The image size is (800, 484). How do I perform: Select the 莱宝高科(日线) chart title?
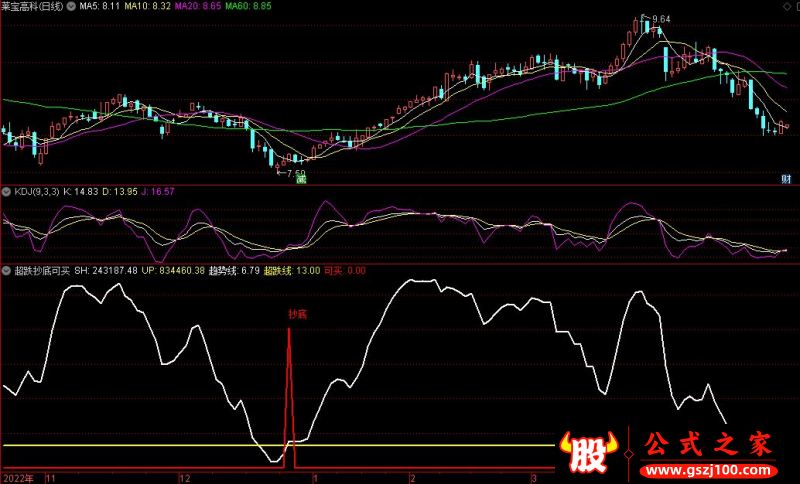32,7
